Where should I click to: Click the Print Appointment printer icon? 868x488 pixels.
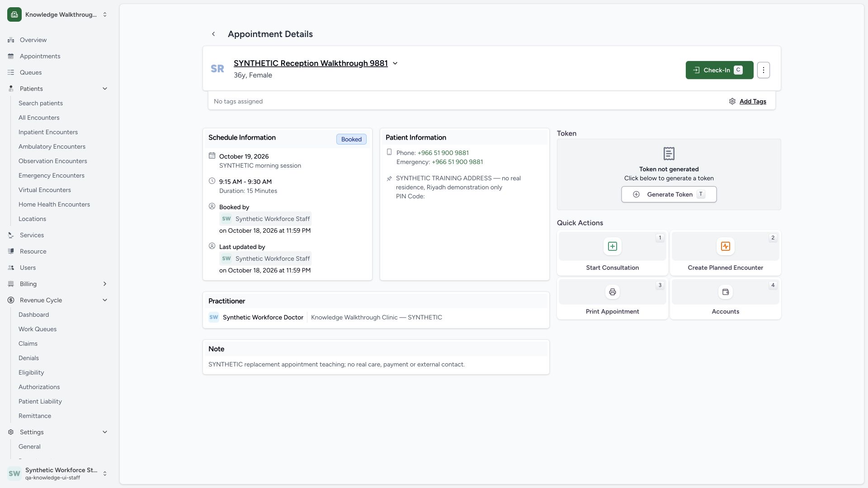point(613,292)
